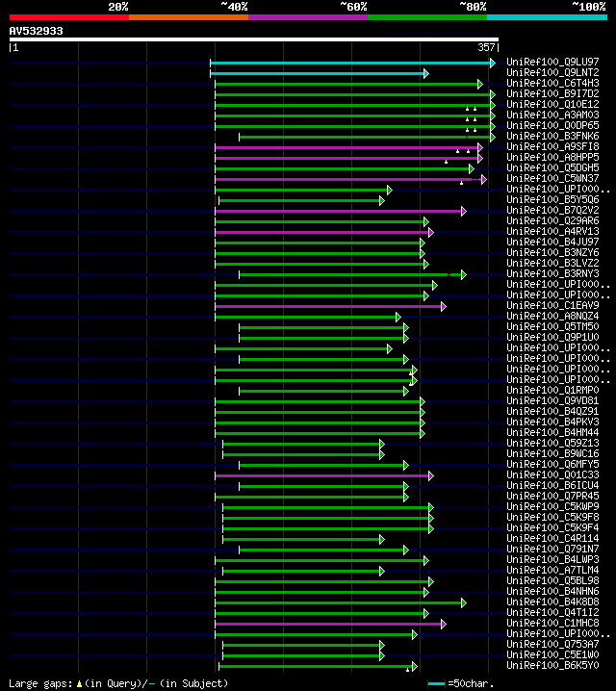Click the UniRef100_B4QZ91 label
This screenshot has width=616, height=691.
pyautogui.click(x=552, y=411)
